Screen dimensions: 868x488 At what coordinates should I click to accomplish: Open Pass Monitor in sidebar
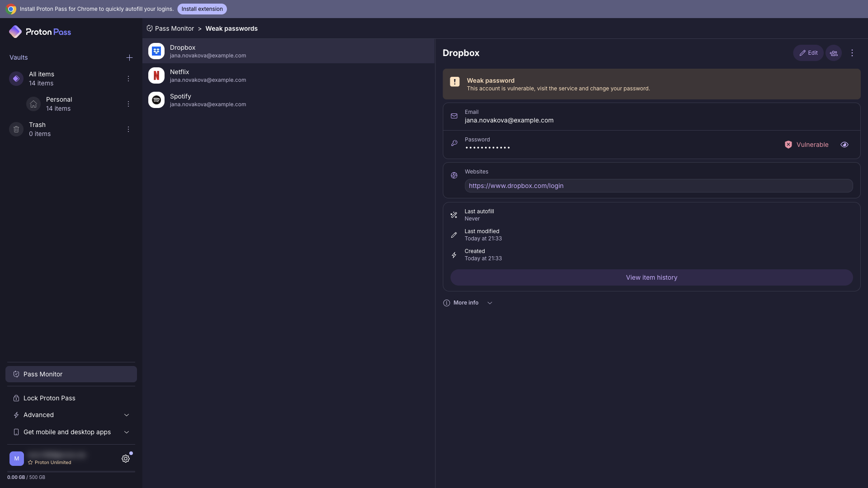click(71, 374)
